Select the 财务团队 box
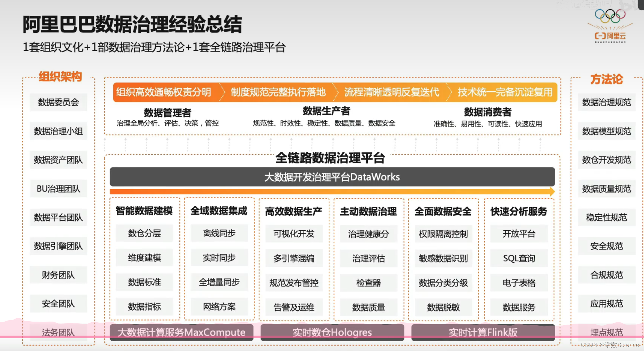Screen dimensions: 644x351 pyautogui.click(x=58, y=275)
